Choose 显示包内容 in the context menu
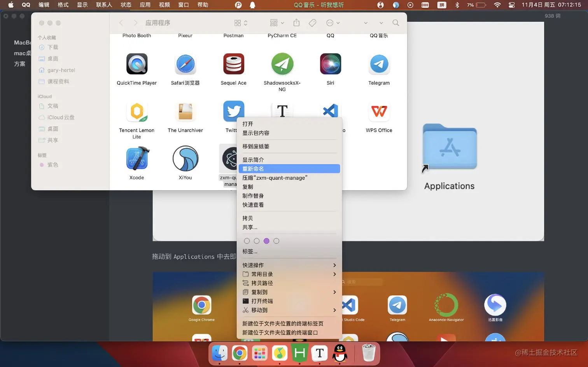The height and width of the screenshot is (367, 588). tap(289, 133)
